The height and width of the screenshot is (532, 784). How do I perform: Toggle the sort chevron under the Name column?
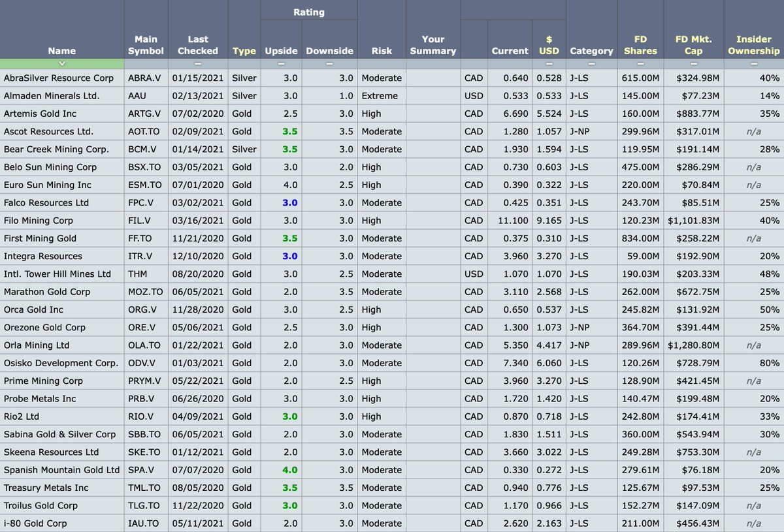coord(62,64)
